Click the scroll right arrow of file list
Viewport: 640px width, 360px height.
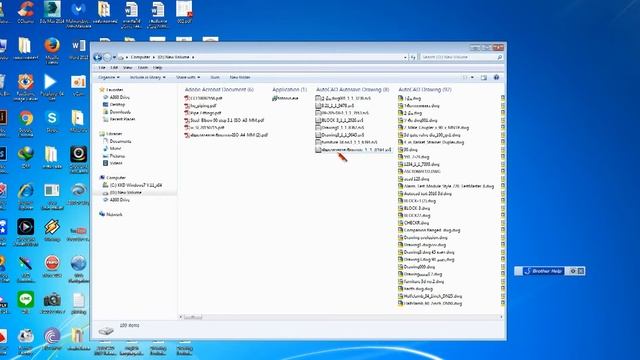click(x=501, y=317)
